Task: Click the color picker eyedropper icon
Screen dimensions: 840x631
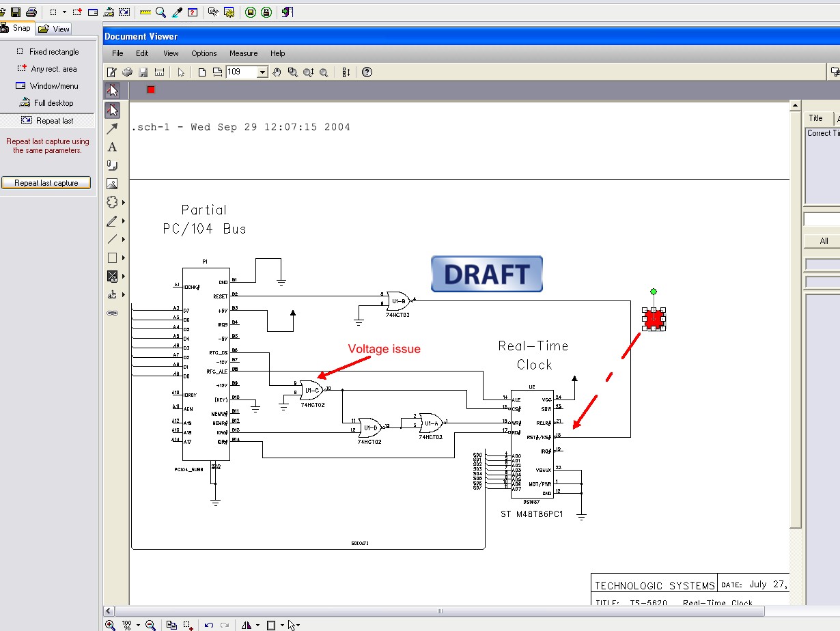Action: [178, 12]
